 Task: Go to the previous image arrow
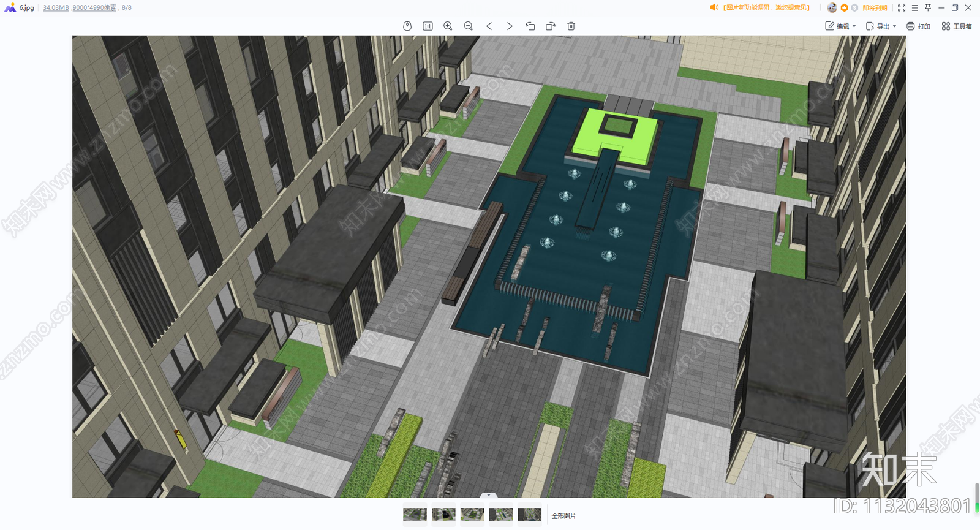tap(489, 26)
